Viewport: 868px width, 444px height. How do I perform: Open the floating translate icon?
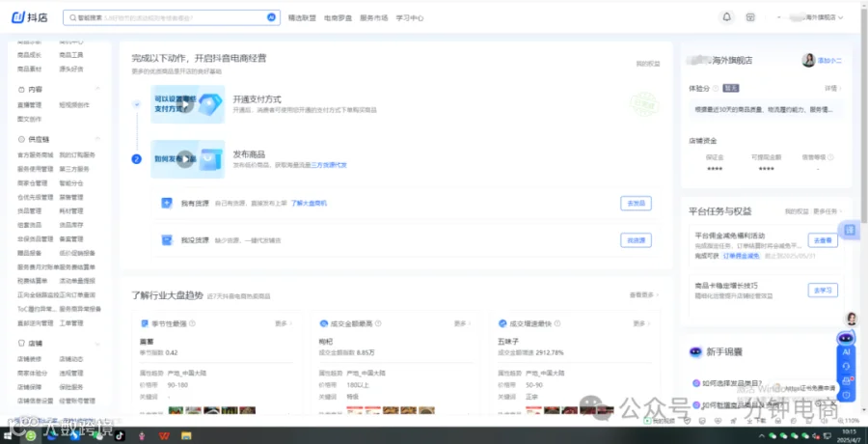(x=850, y=230)
